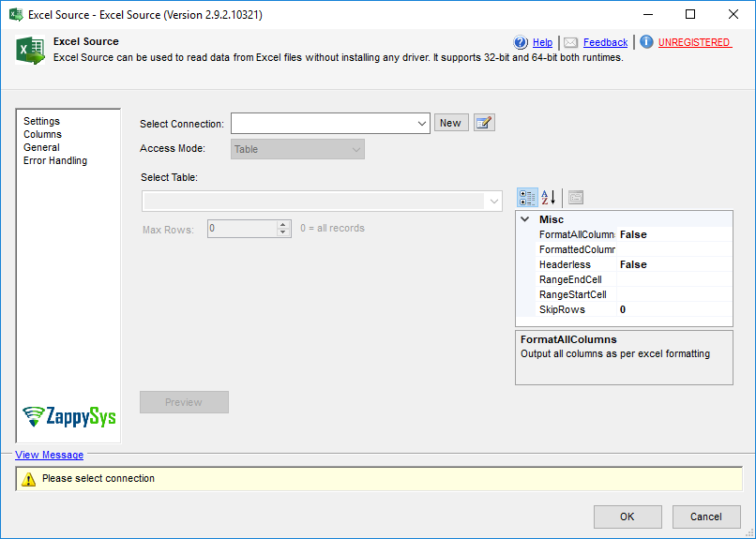Open the Feedback link
This screenshot has width=756, height=539.
click(606, 42)
